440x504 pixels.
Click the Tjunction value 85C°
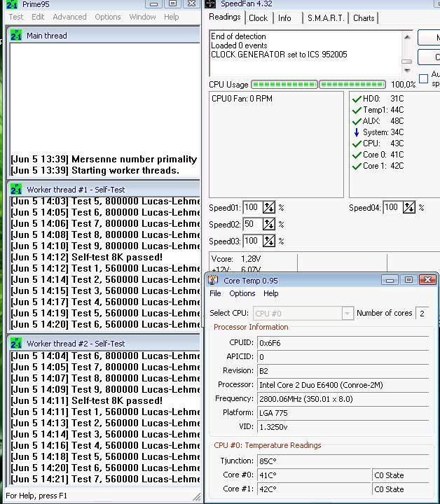tap(343, 461)
